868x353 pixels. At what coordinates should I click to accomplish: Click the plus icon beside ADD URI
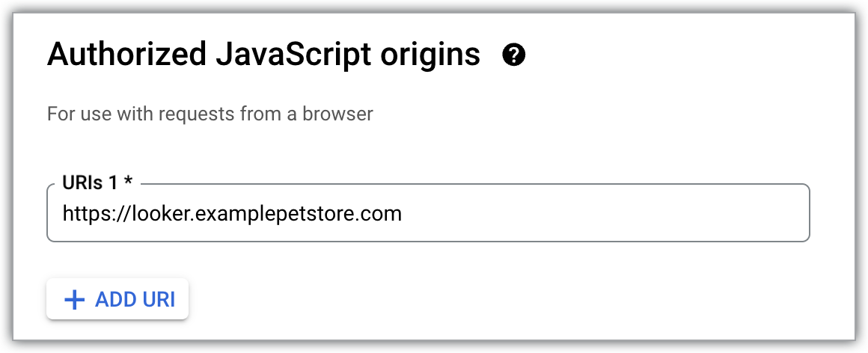click(74, 300)
